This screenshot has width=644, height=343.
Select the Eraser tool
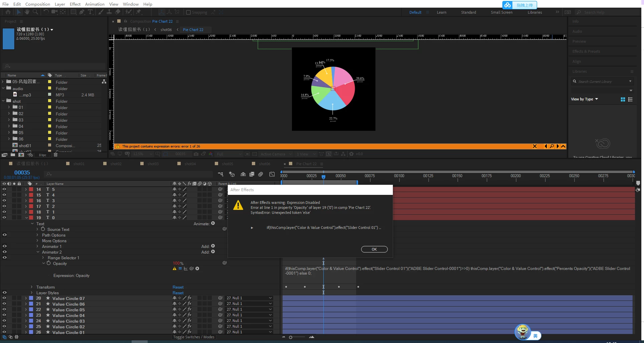click(118, 12)
